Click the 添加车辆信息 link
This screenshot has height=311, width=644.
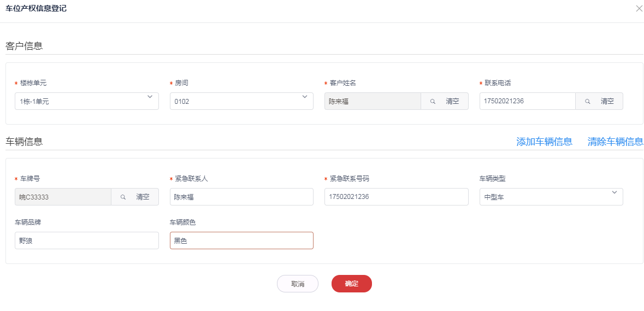coord(544,142)
